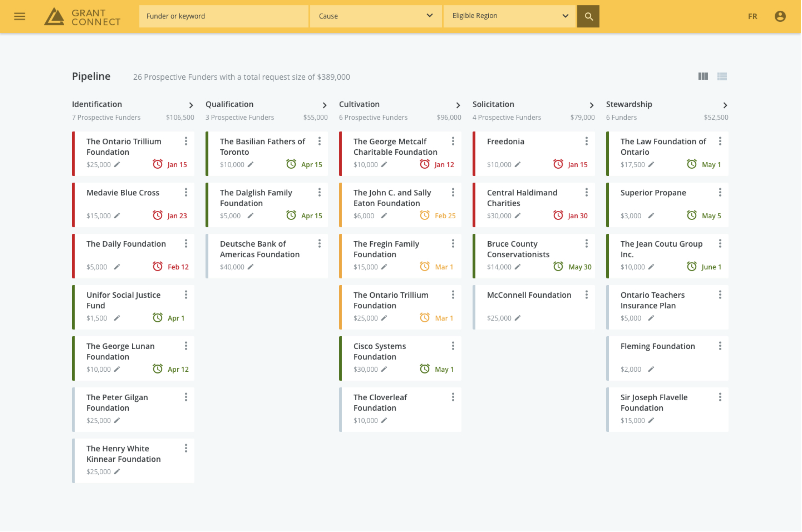Click the Apr 12 deadline clock on George Lunan Foundation
The width and height of the screenshot is (802, 532).
coord(158,369)
